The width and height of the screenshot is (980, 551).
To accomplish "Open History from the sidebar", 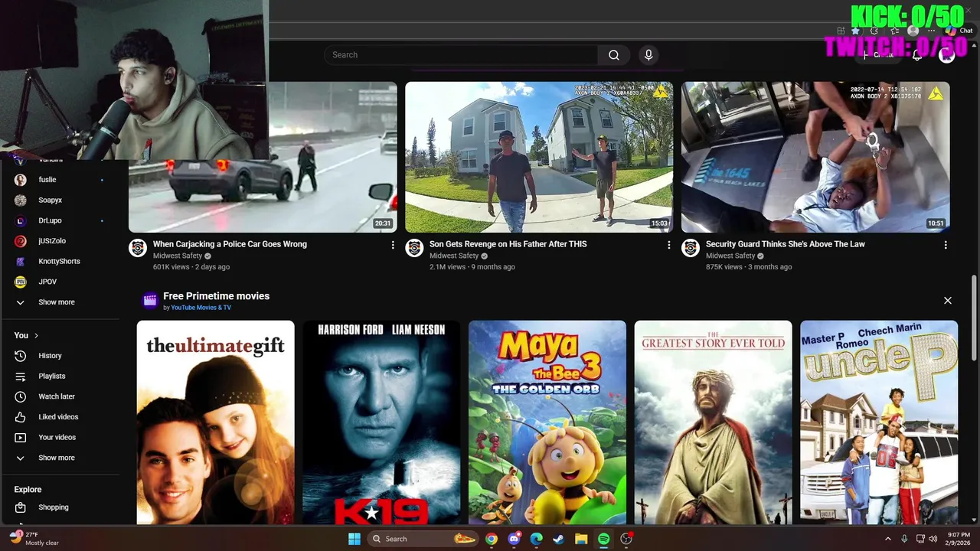I will click(x=50, y=356).
